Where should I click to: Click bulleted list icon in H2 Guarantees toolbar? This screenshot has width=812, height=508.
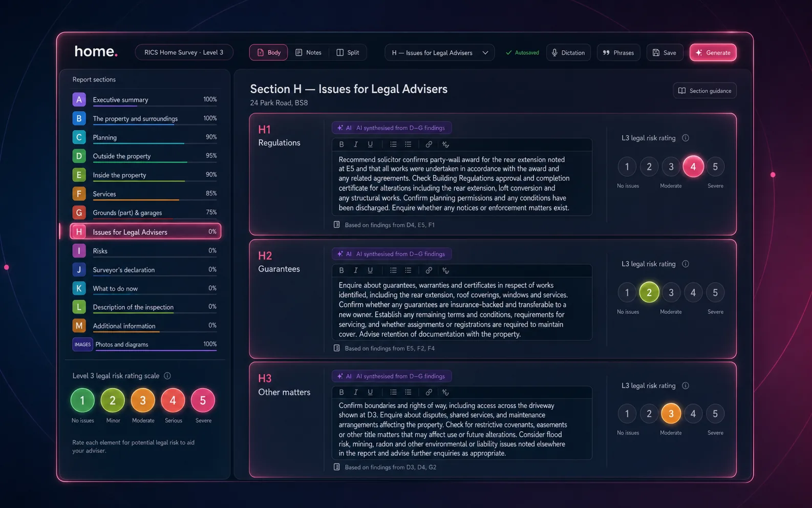click(x=393, y=270)
